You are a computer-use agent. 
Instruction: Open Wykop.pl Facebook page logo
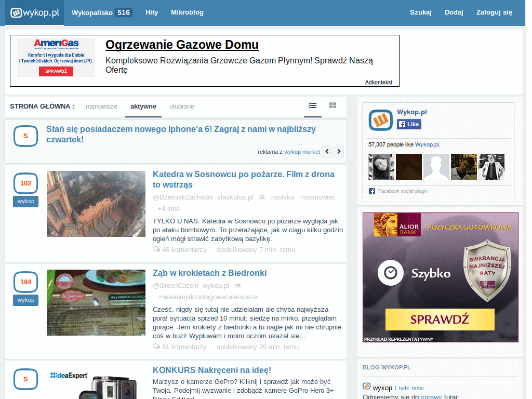pos(380,120)
